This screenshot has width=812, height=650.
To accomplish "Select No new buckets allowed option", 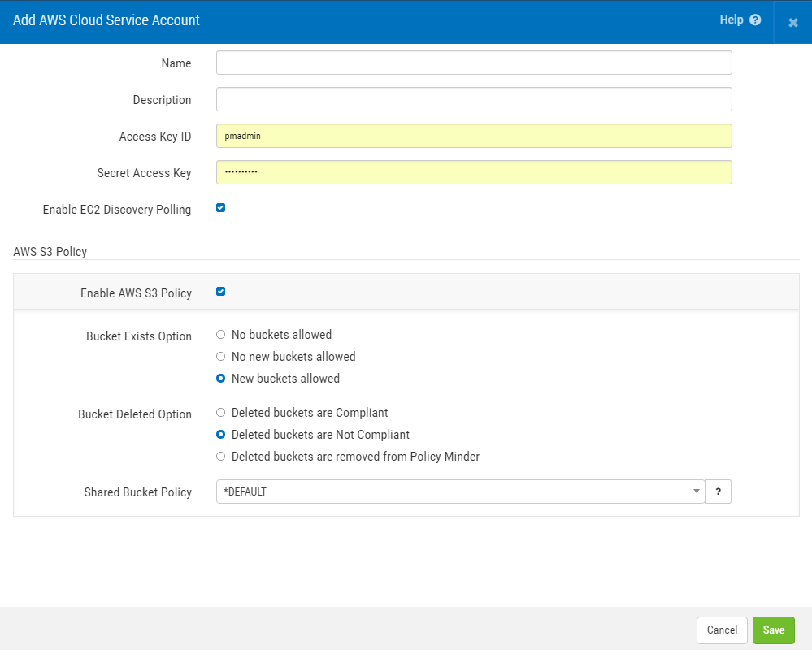I will [220, 357].
